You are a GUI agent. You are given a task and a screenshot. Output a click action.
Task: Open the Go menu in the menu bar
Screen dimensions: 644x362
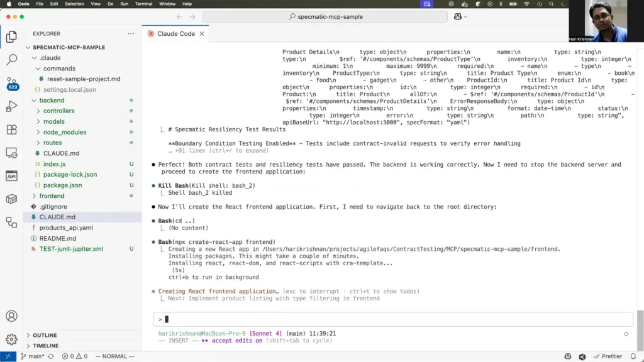[110, 3]
